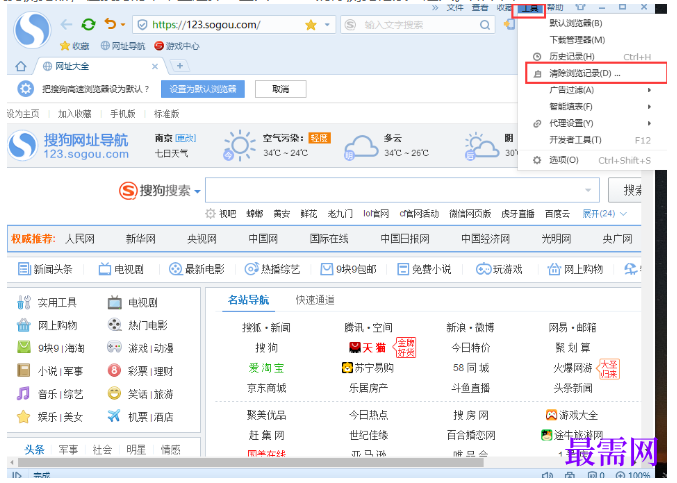Screen dimensions: 677x483
Task: Expand 智能填表(F) submenu
Action: pos(592,107)
